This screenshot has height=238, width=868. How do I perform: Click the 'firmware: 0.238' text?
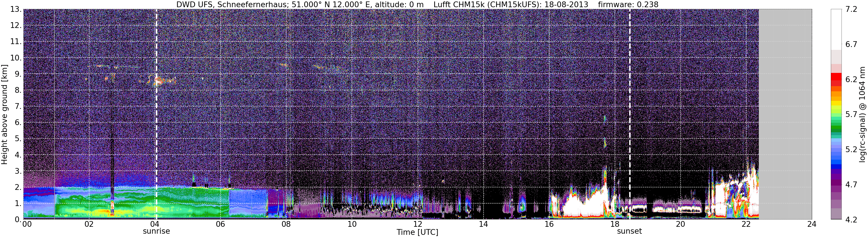(628, 5)
